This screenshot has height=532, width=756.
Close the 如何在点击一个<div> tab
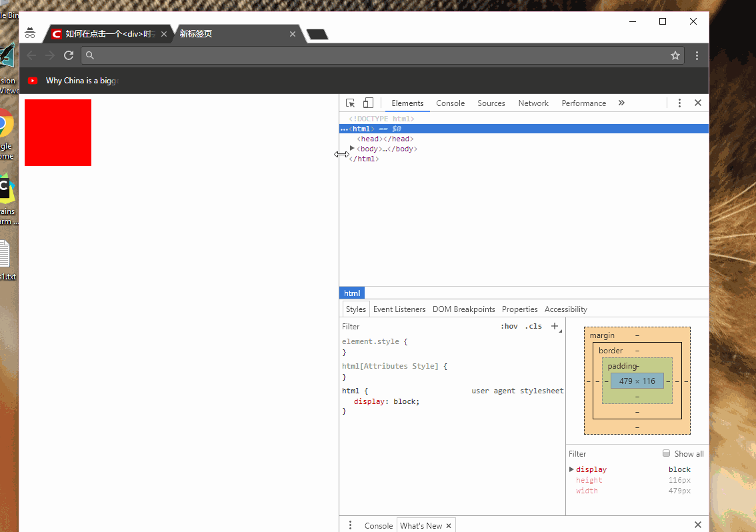coord(164,34)
